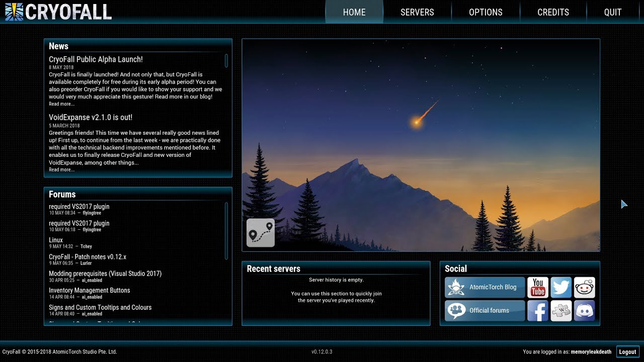This screenshot has height=362, width=644.
Task: Open the VoidExpanse v2.1.0 is out! headline
Action: pyautogui.click(x=91, y=117)
